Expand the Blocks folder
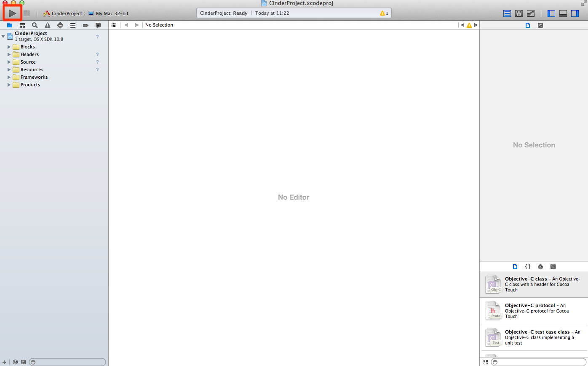Viewport: 588px width, 366px height. [x=9, y=47]
